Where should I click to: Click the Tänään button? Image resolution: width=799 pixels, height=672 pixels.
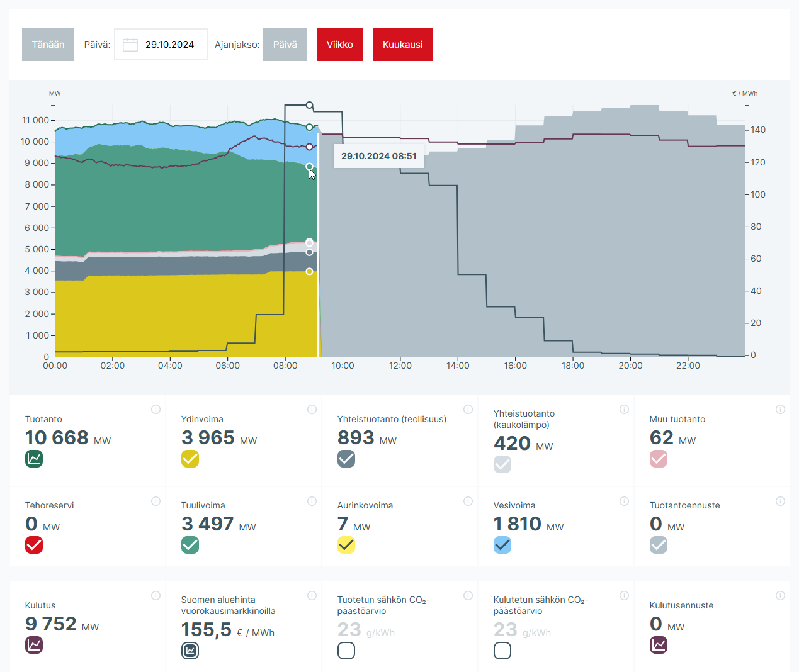pyautogui.click(x=48, y=45)
